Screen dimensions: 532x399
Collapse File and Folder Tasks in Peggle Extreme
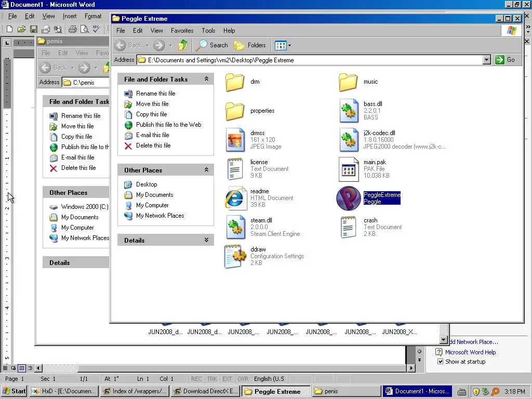(x=206, y=79)
